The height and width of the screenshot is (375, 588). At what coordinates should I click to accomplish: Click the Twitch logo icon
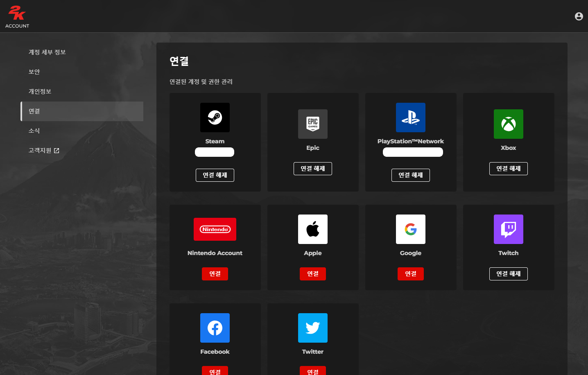pyautogui.click(x=509, y=229)
